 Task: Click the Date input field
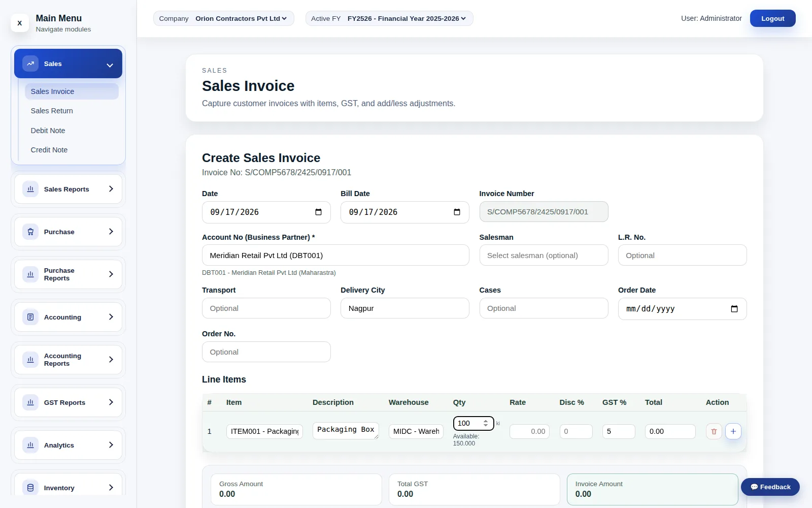(x=266, y=212)
